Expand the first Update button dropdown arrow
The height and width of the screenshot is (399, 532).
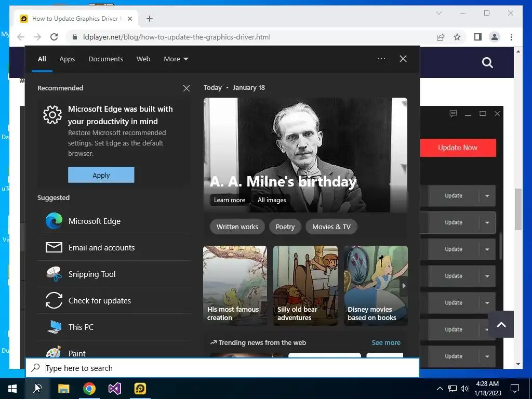coord(487,196)
